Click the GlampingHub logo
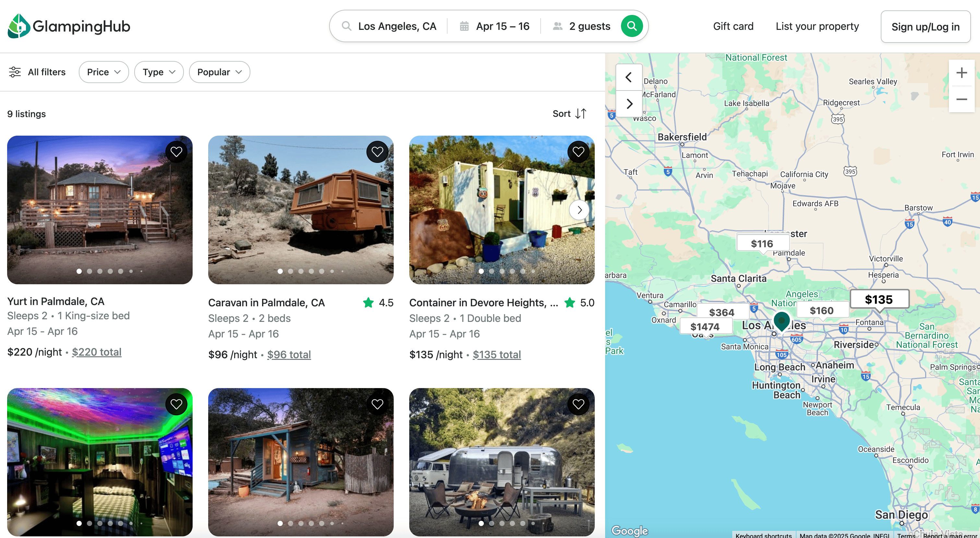This screenshot has width=980, height=538. tap(68, 26)
